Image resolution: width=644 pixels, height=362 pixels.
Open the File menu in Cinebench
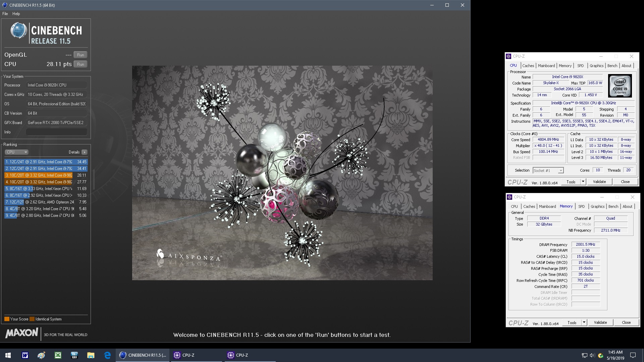coord(5,14)
